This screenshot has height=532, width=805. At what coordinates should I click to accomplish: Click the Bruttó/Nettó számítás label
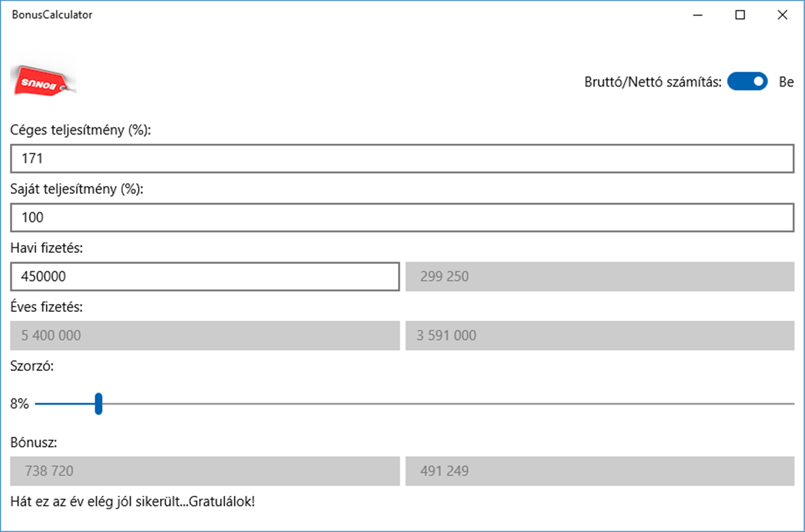coord(653,82)
